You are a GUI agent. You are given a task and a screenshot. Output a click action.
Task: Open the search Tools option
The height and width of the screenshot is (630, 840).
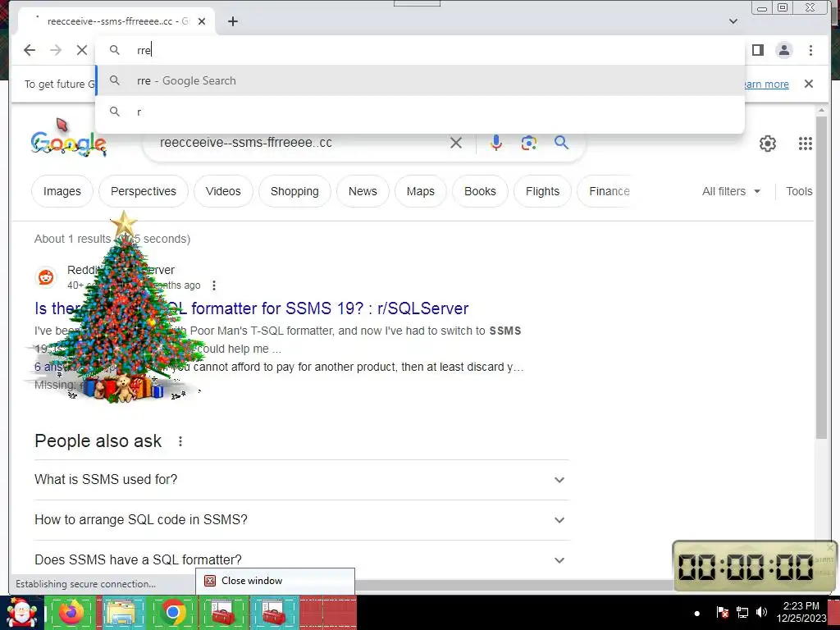click(x=799, y=191)
